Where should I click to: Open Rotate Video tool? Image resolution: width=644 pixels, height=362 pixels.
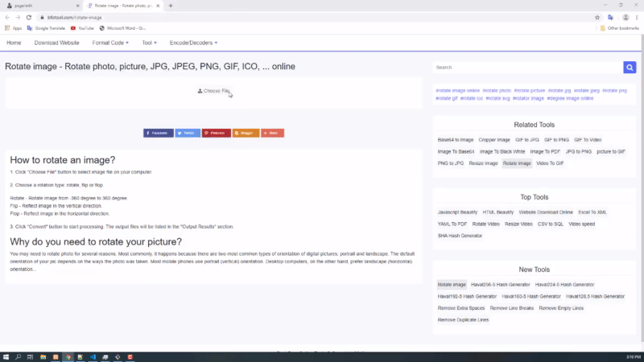click(x=486, y=224)
